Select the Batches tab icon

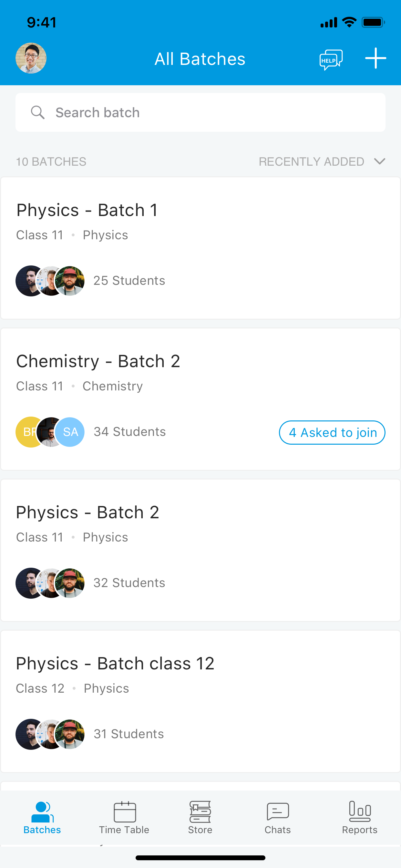(42, 811)
